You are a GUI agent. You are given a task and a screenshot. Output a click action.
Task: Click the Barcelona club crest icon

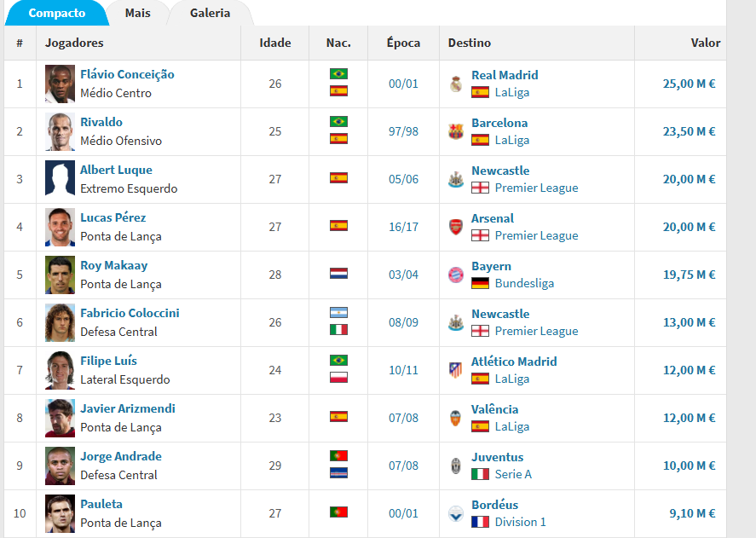click(x=456, y=131)
